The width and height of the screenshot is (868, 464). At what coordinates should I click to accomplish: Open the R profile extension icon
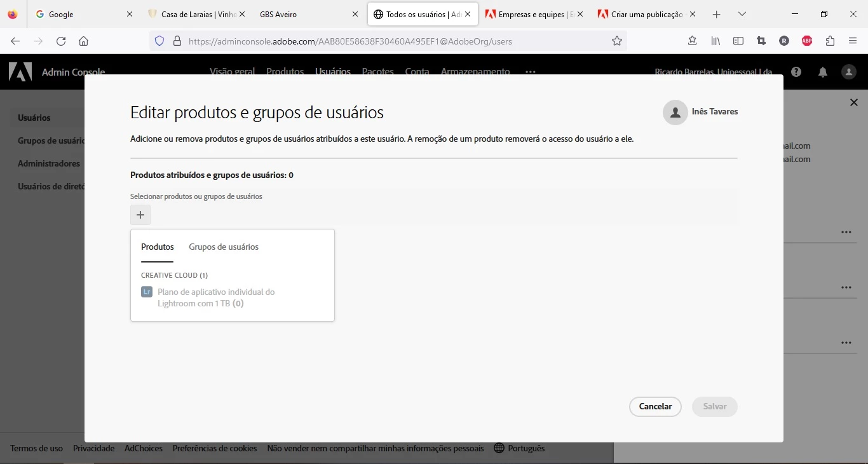click(784, 41)
